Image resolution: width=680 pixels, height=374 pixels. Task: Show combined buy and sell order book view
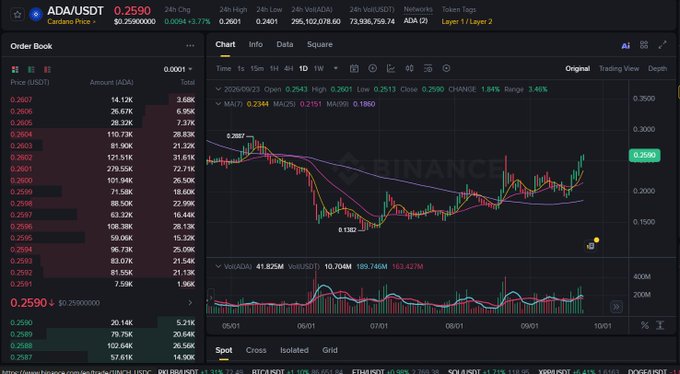click(x=15, y=69)
